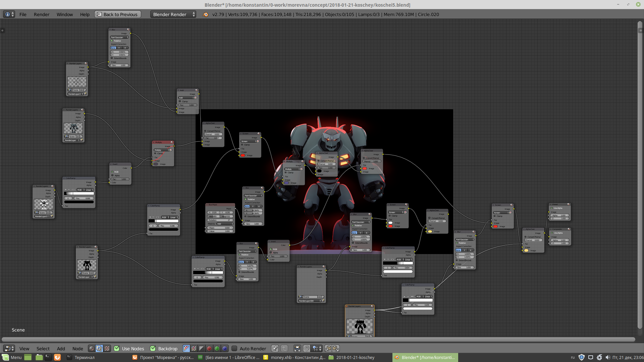
Task: Show only Blue channel of backdrop
Action: pos(225,349)
